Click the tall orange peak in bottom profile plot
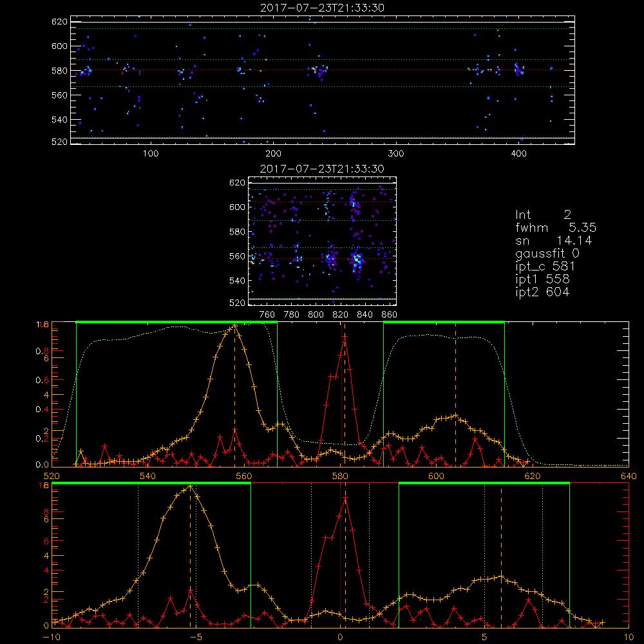This screenshot has height=644, width=644. 190,487
